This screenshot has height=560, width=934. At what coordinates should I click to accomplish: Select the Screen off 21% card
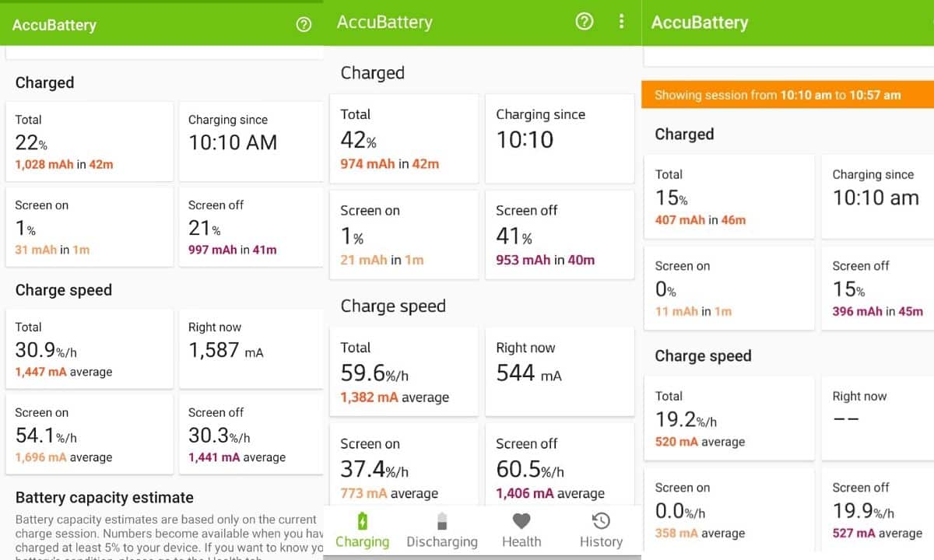tap(251, 227)
